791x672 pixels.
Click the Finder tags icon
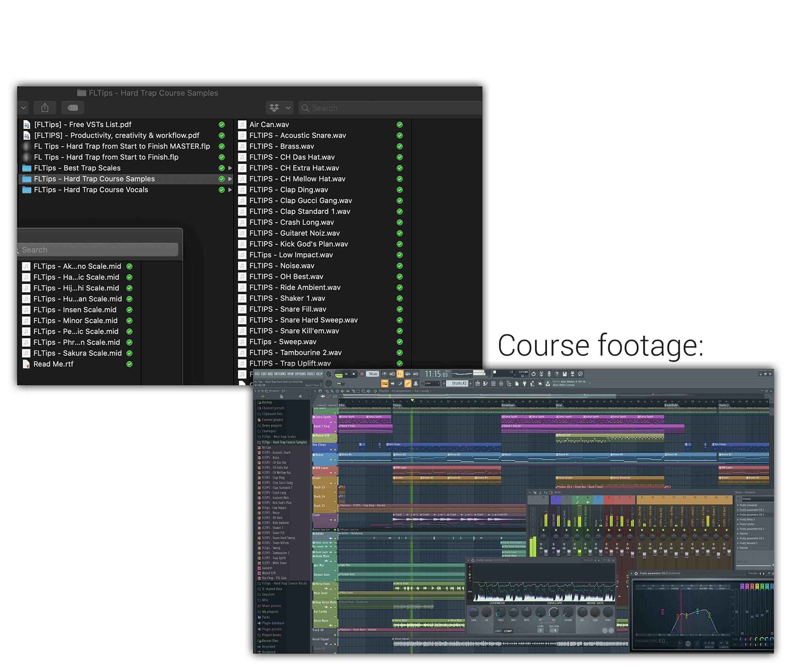point(73,108)
